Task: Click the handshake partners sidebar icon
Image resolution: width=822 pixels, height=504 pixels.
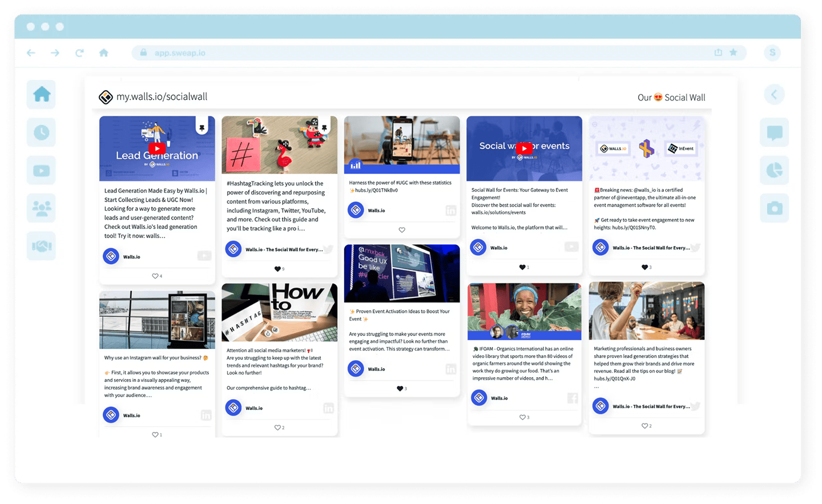Action: coord(41,246)
